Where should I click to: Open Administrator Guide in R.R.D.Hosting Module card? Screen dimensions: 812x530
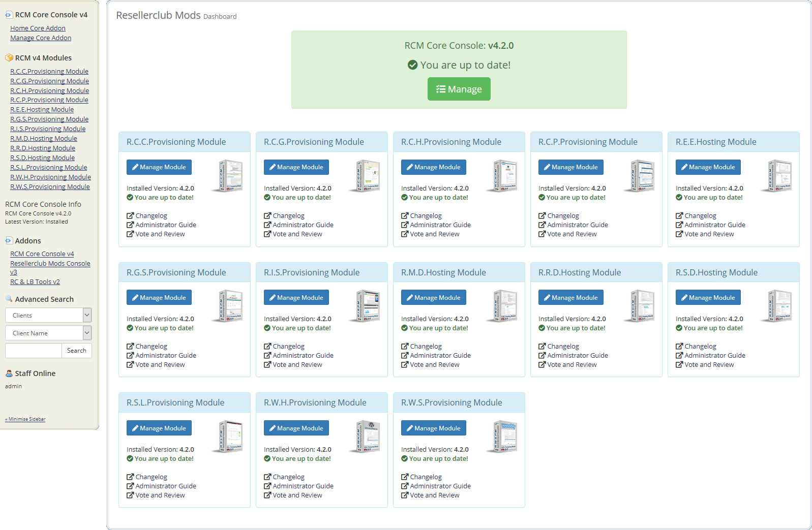coord(578,355)
